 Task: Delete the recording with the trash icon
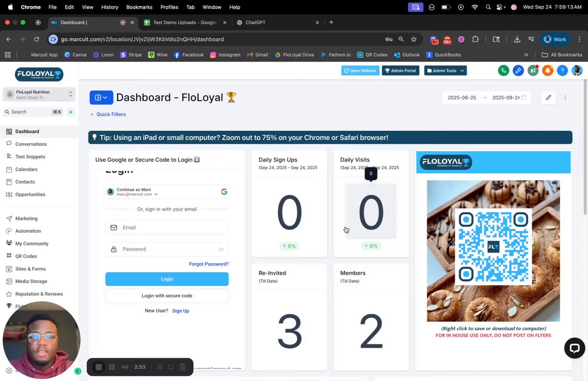pyautogui.click(x=182, y=367)
